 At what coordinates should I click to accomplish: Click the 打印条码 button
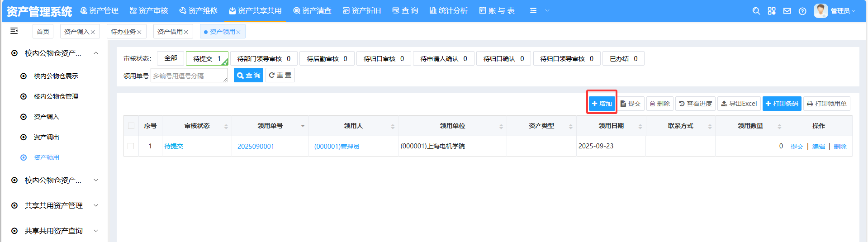click(x=782, y=104)
